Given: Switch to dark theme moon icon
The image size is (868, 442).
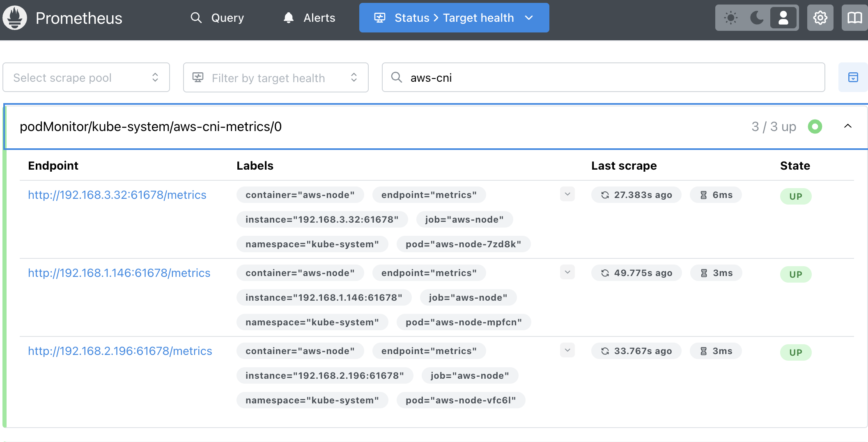Looking at the screenshot, I should pos(757,18).
